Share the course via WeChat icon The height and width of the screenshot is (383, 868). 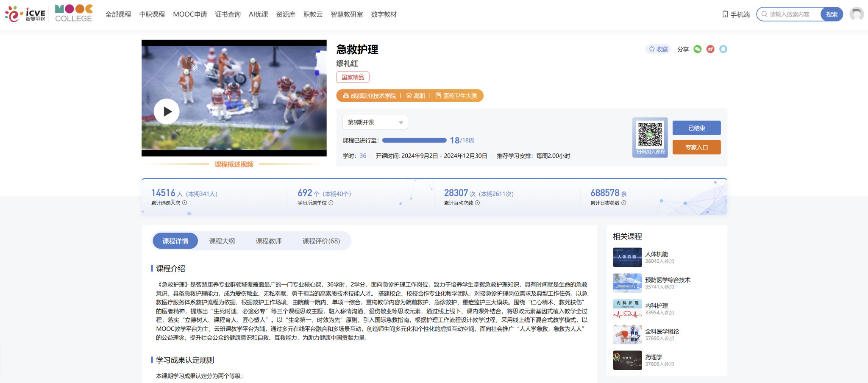point(698,49)
